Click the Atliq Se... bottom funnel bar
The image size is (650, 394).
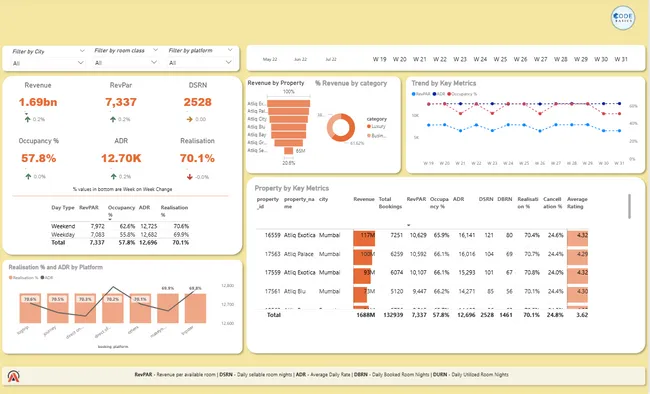pos(289,151)
